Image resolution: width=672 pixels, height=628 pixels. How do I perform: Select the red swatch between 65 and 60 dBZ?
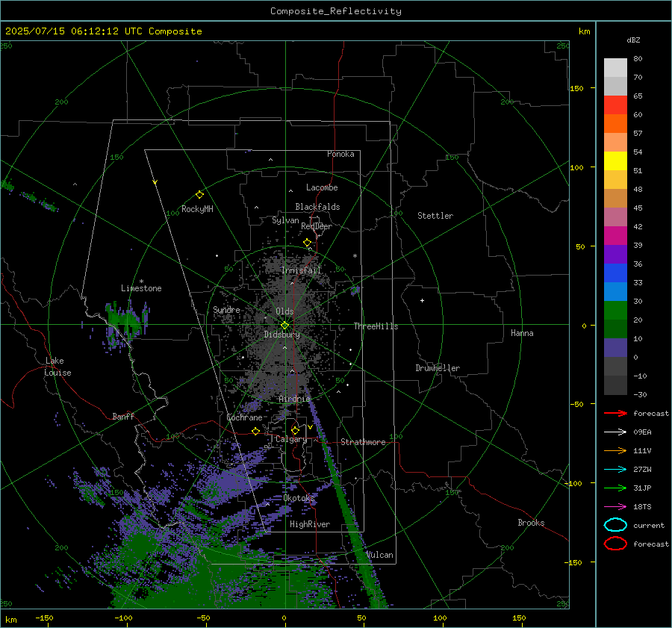[x=615, y=105]
